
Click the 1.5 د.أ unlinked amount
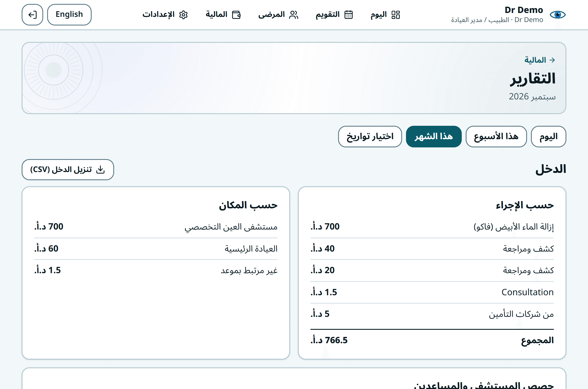[47, 270]
